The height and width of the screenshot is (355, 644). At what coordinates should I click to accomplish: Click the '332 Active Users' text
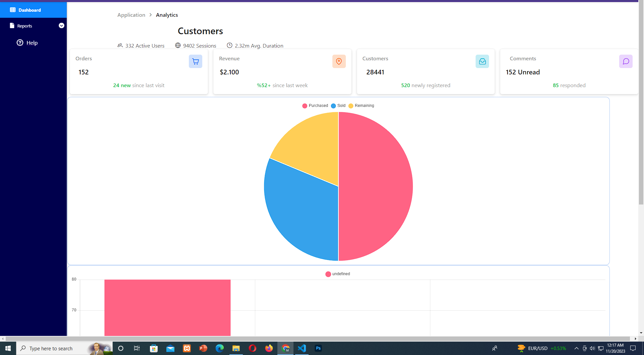pyautogui.click(x=145, y=46)
